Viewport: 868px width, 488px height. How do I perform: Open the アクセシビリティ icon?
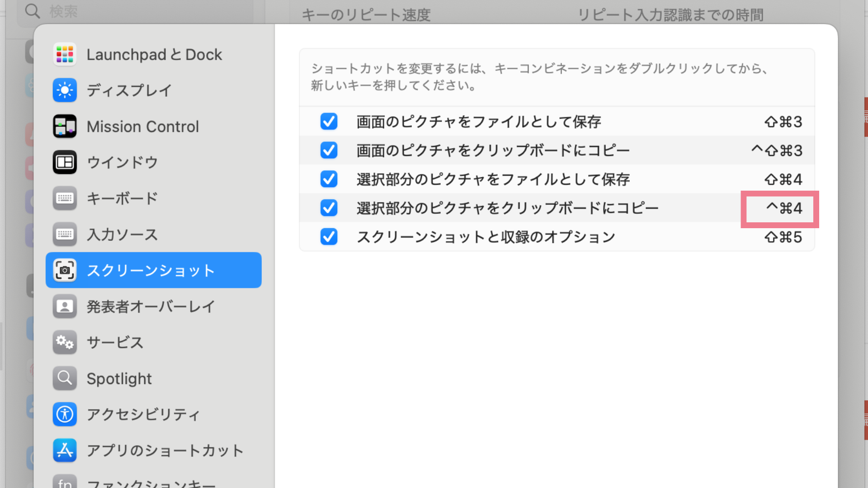(x=65, y=414)
